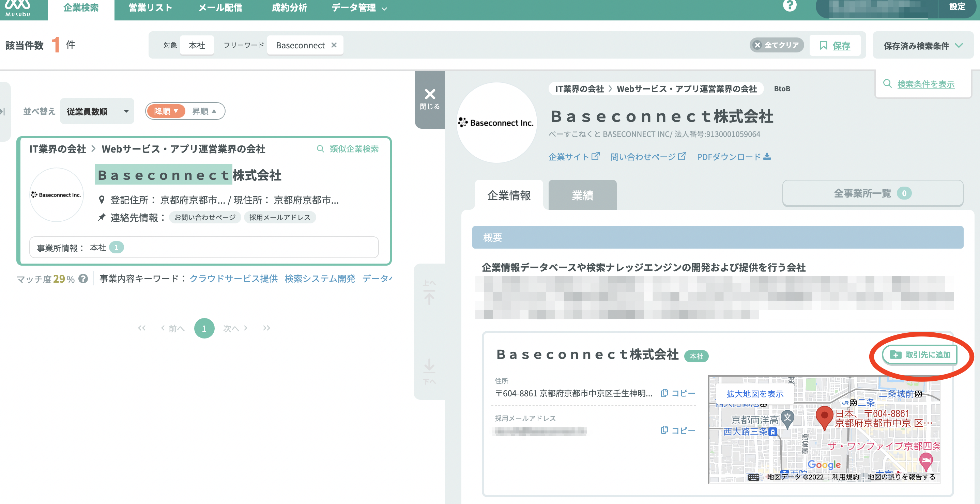
Task: Click 前へ previous page
Action: coord(173,328)
